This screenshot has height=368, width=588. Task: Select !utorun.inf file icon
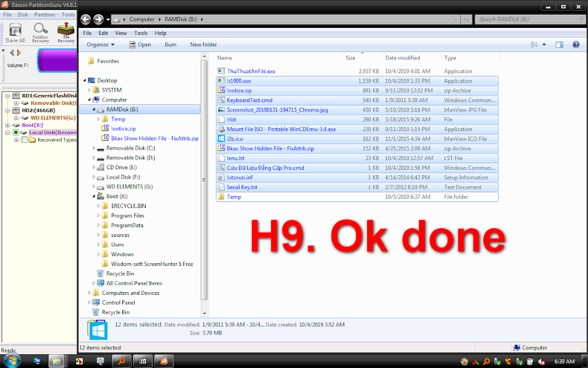tap(221, 177)
